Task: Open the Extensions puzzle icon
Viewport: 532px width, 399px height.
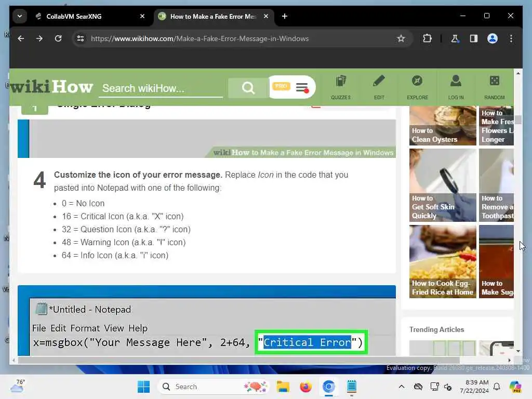Action: [x=427, y=38]
